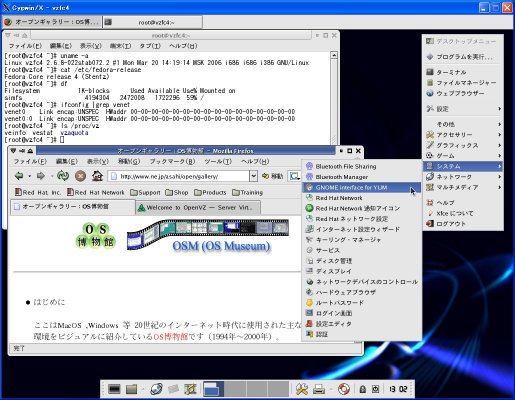
Task: Open ディスク管理 entry
Action: [361, 261]
